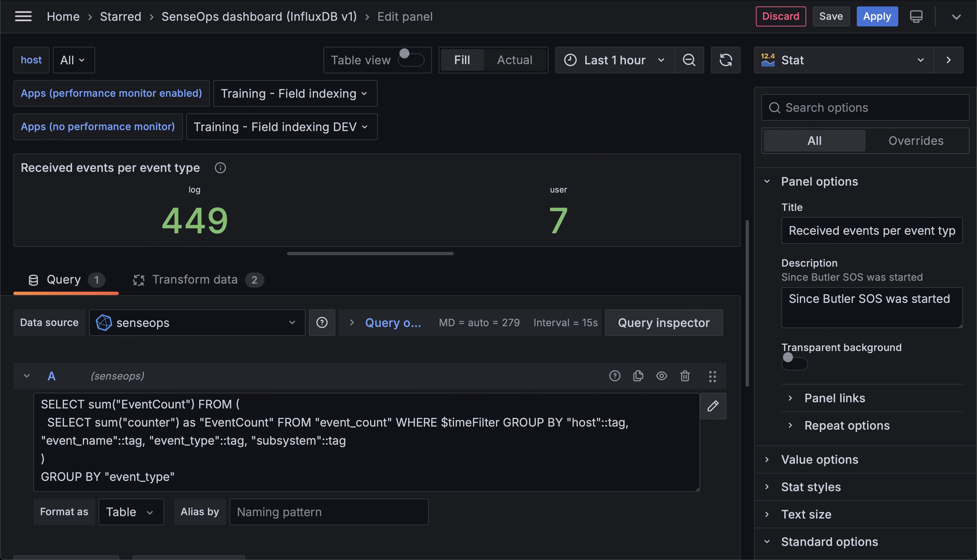Switch to the Overrides tab
This screenshot has height=560, width=977.
point(916,140)
